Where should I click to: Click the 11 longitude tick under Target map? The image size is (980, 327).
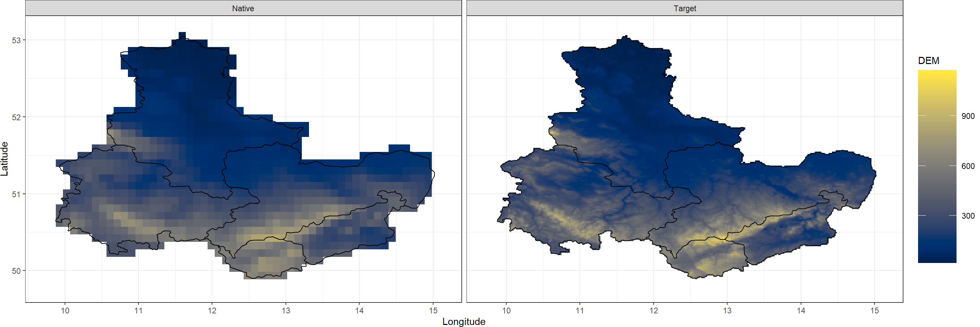tap(580, 311)
